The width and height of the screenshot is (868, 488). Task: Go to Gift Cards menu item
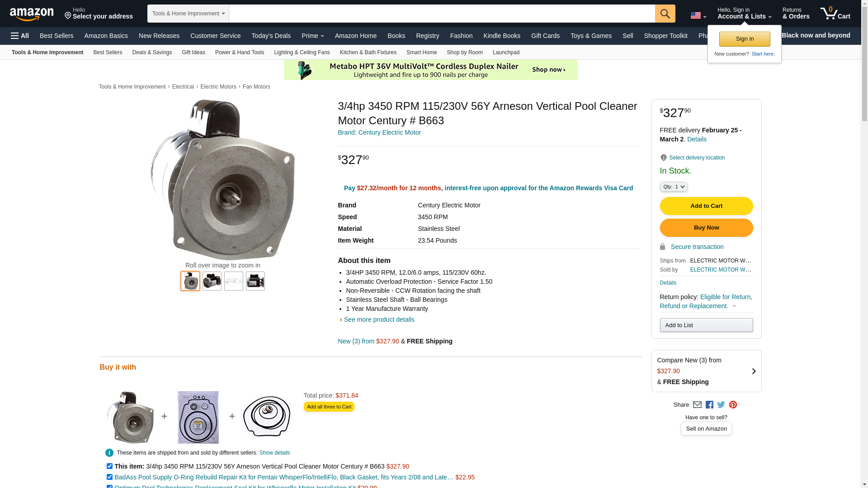[545, 36]
